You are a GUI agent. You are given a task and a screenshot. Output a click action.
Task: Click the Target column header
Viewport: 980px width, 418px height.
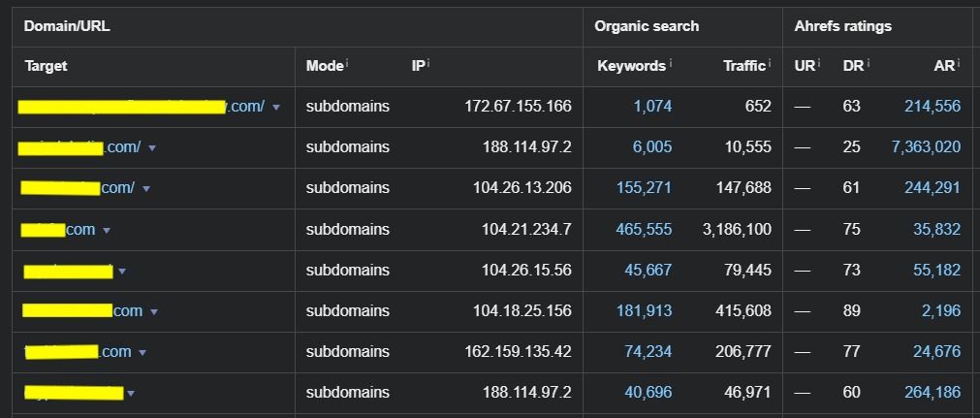(x=46, y=66)
